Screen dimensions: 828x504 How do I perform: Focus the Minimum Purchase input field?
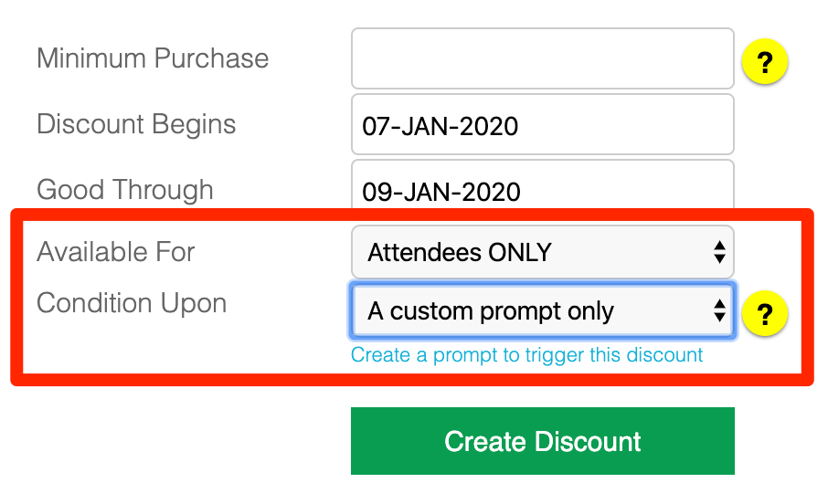tap(543, 58)
